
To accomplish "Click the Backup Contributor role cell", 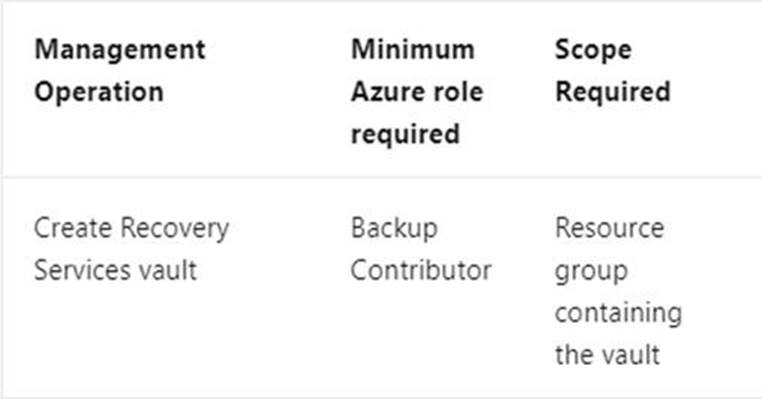I will [x=421, y=249].
